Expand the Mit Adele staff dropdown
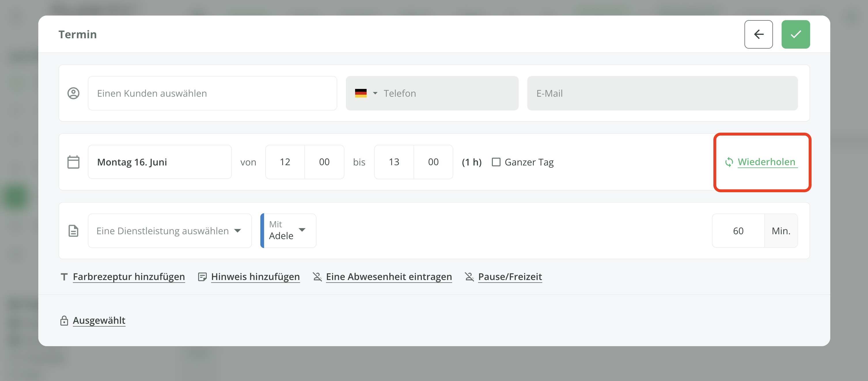Viewport: 868px width, 381px height. (x=289, y=231)
